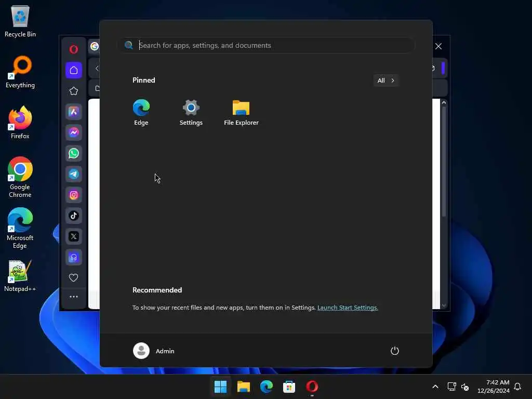Image resolution: width=532 pixels, height=399 pixels.
Task: Open WhatsApp in Opera sidebar
Action: [74, 153]
